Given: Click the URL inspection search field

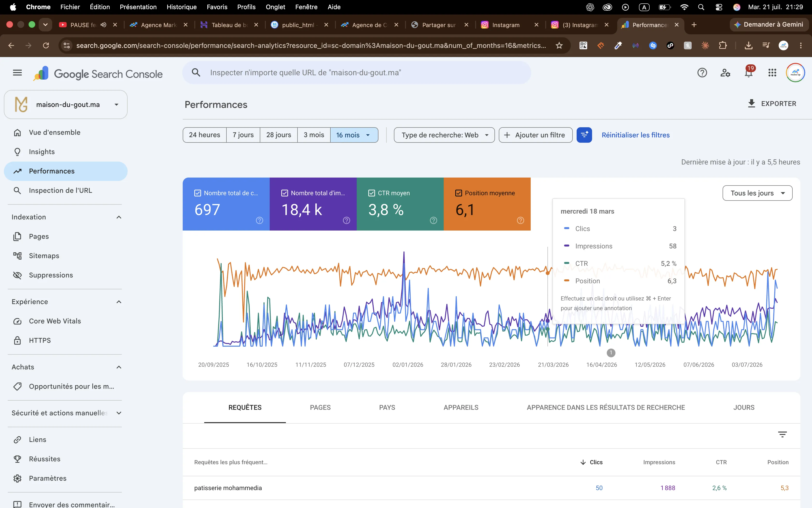Looking at the screenshot, I should [x=356, y=73].
